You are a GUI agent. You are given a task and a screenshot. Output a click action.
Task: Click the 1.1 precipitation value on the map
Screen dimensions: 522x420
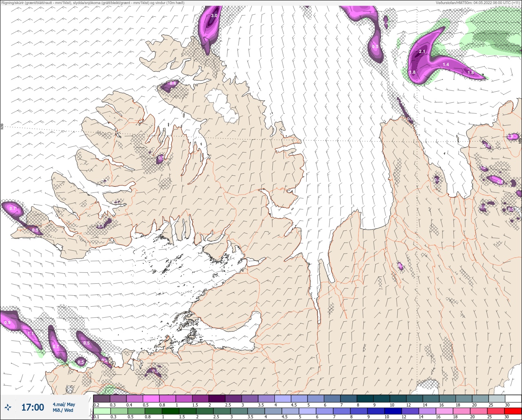(x=31, y=334)
